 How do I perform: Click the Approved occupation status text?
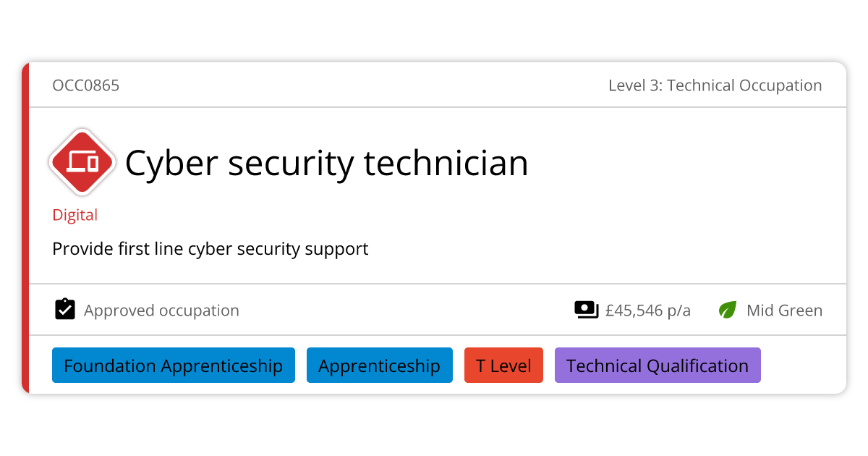pos(161,311)
